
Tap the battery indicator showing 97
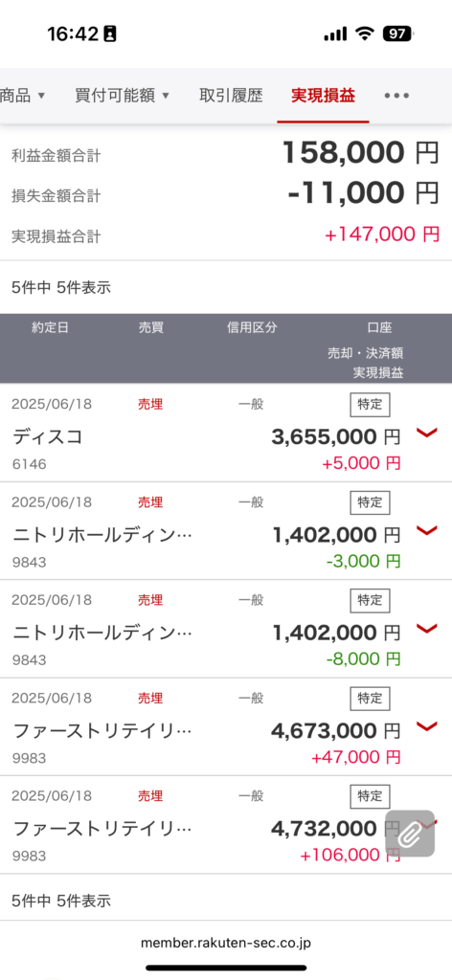click(397, 34)
